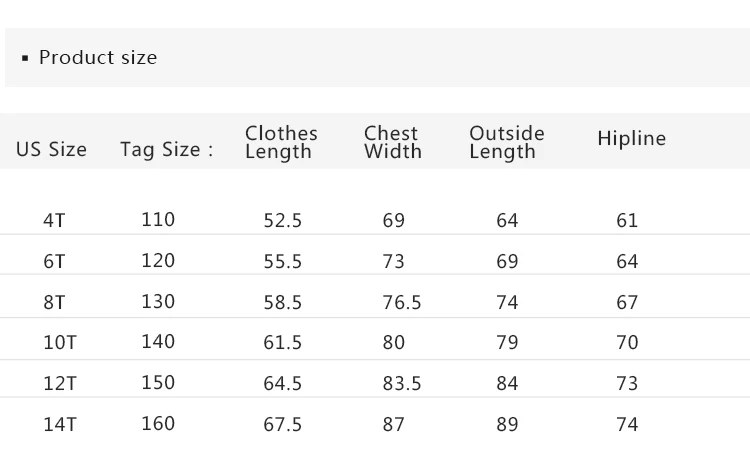The width and height of the screenshot is (750, 450).
Task: Click the 4T size cell
Action: tap(54, 221)
